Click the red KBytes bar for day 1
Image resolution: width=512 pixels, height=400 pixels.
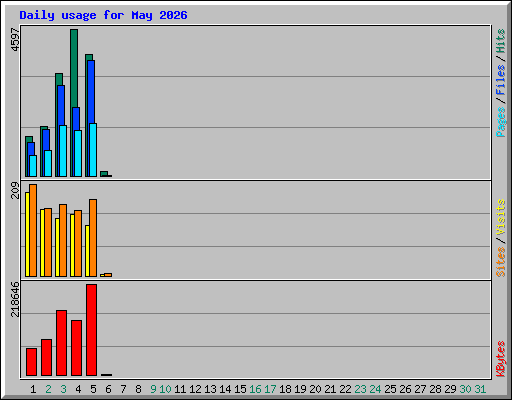point(31,362)
